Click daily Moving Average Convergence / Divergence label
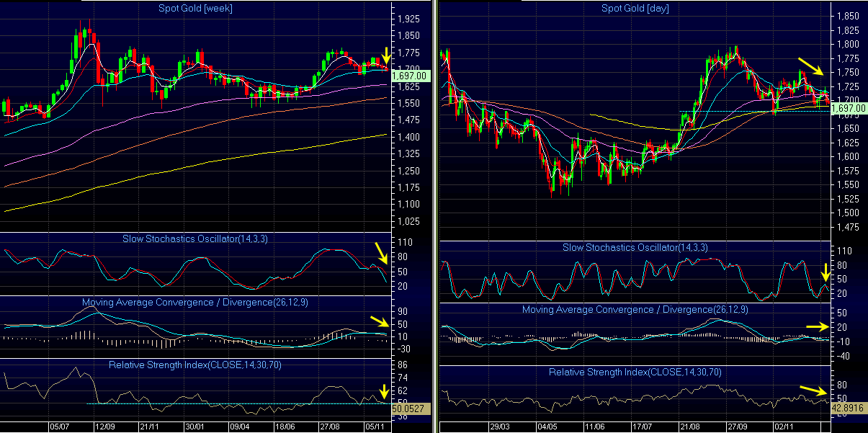 point(635,309)
